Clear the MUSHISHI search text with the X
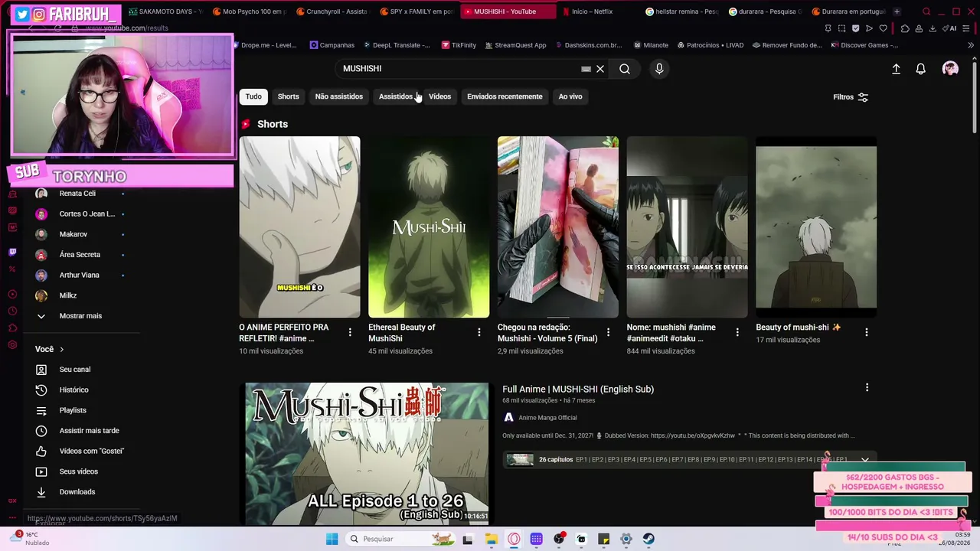Image resolution: width=980 pixels, height=551 pixels. tap(600, 69)
